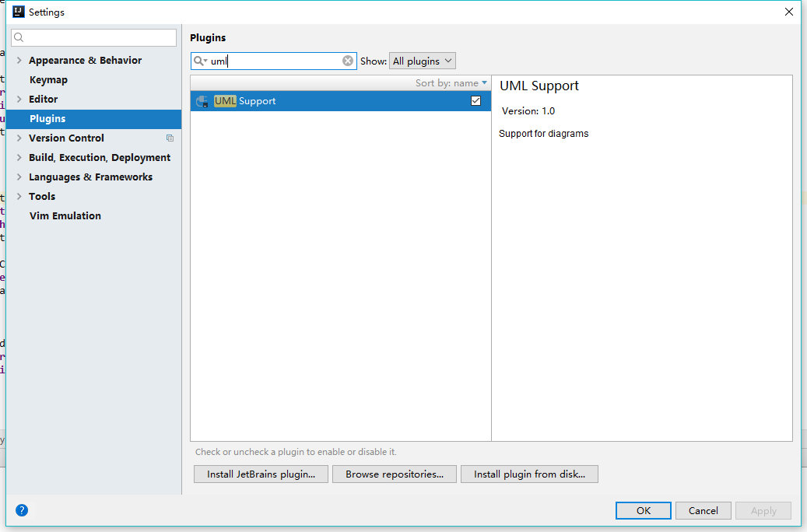Click Install JetBrains plugin button
Viewport: 807px width, 532px height.
pyautogui.click(x=261, y=474)
